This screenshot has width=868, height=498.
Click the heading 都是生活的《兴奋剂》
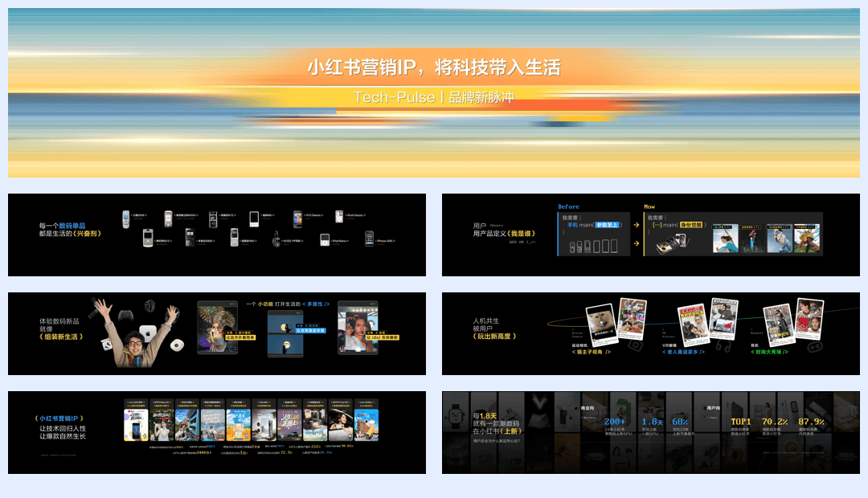click(x=70, y=234)
